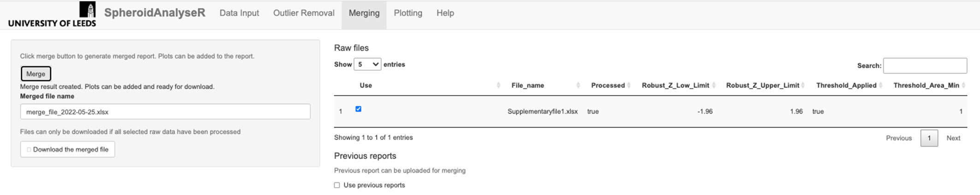Open the Data Input tab
The width and height of the screenshot is (980, 195).
click(239, 13)
